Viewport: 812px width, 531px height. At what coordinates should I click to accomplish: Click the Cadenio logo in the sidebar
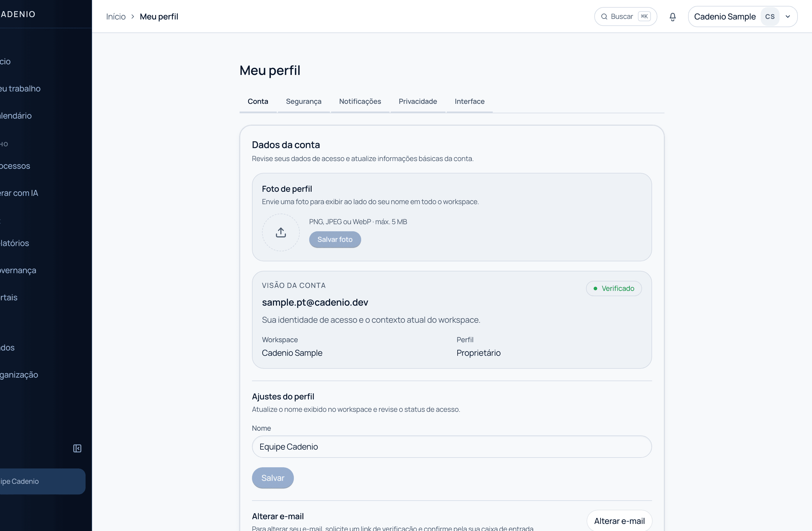click(18, 14)
